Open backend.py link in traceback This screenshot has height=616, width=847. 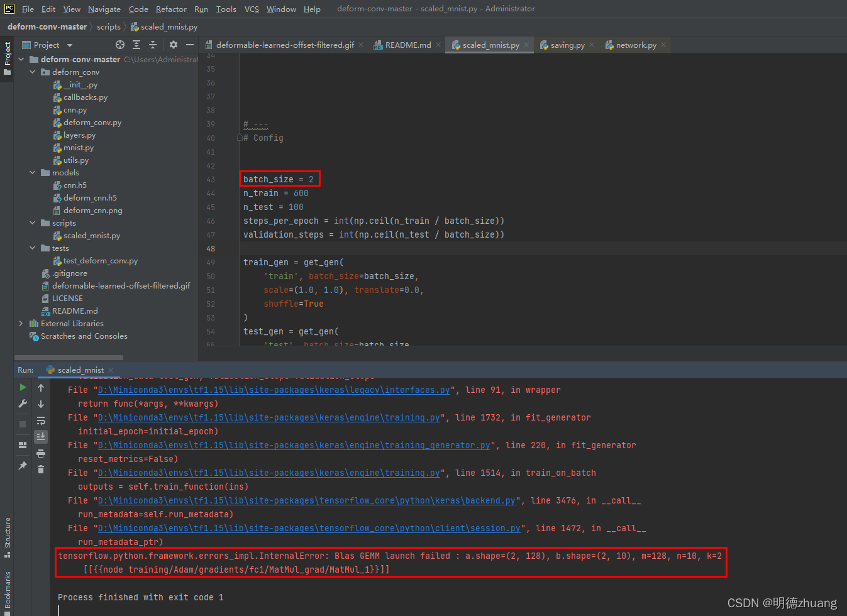tap(307, 500)
